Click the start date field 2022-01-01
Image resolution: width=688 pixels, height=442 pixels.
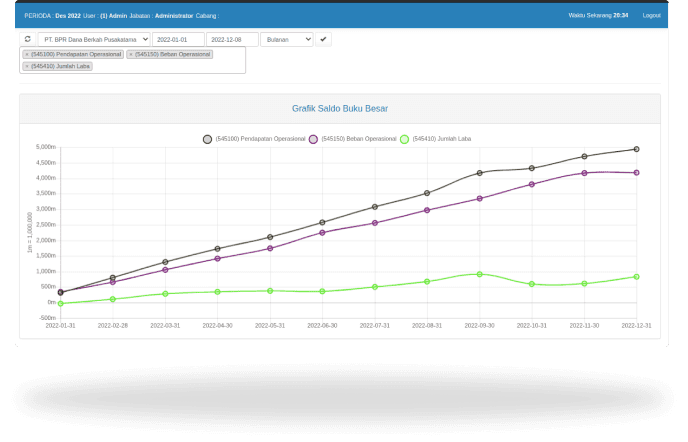pos(178,39)
